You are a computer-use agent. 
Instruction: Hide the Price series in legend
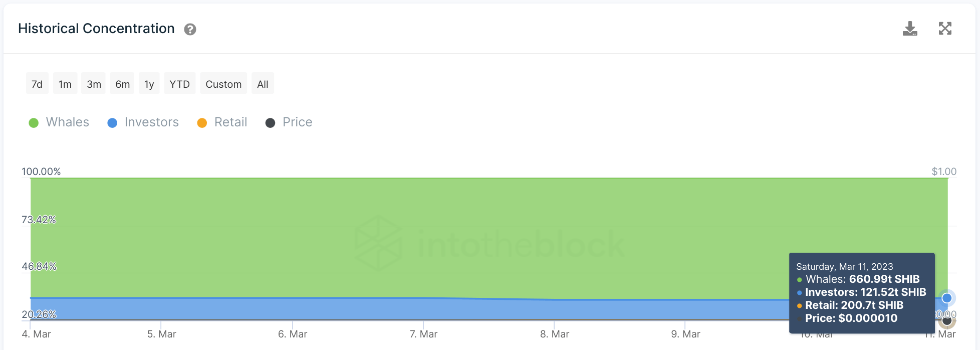coord(297,122)
